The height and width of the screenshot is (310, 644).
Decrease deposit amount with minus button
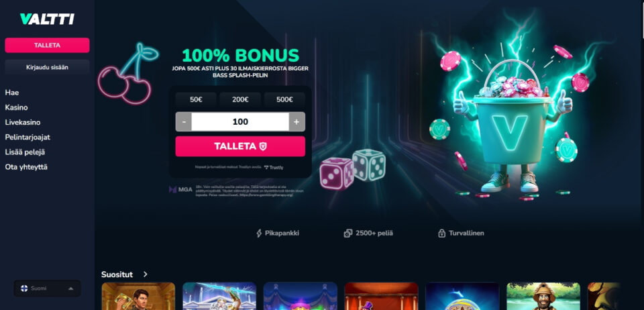(184, 121)
